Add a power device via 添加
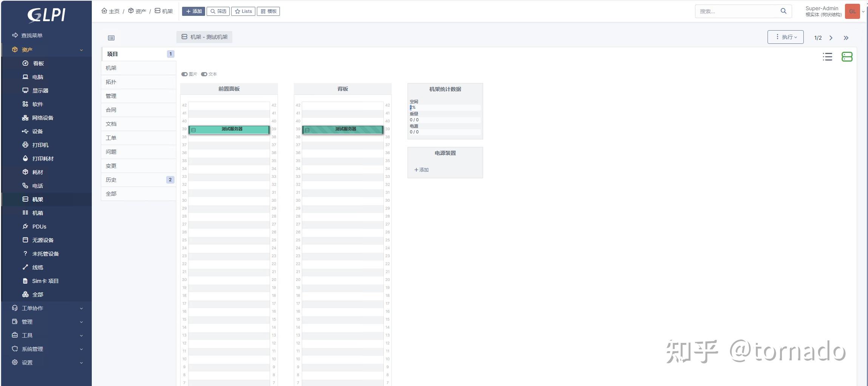 pos(422,170)
